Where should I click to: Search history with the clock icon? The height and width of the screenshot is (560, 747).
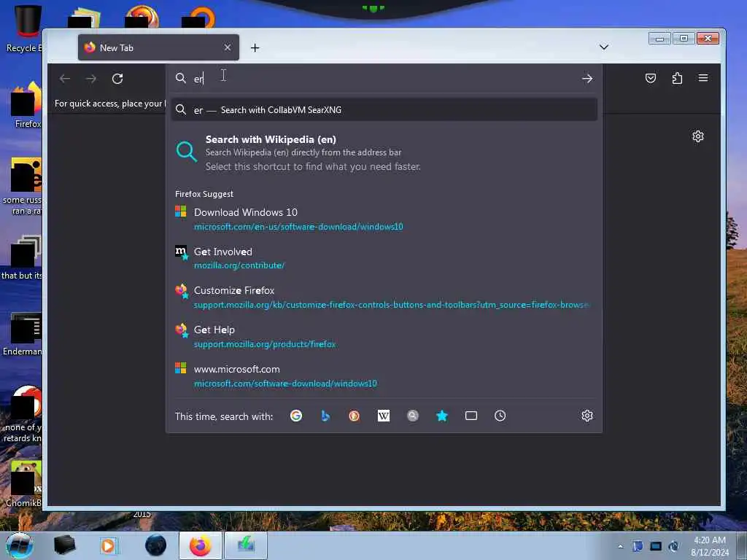click(x=500, y=416)
